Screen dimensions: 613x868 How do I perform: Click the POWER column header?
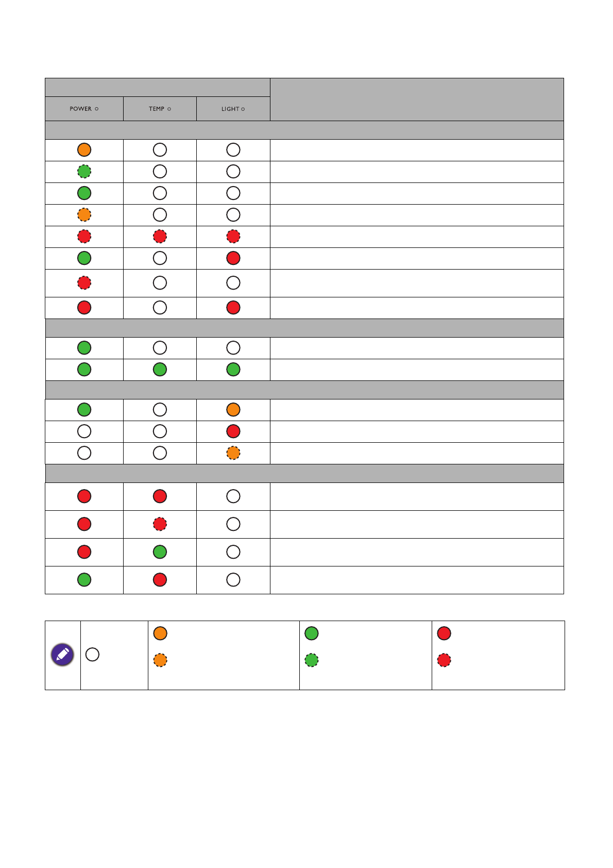point(84,109)
